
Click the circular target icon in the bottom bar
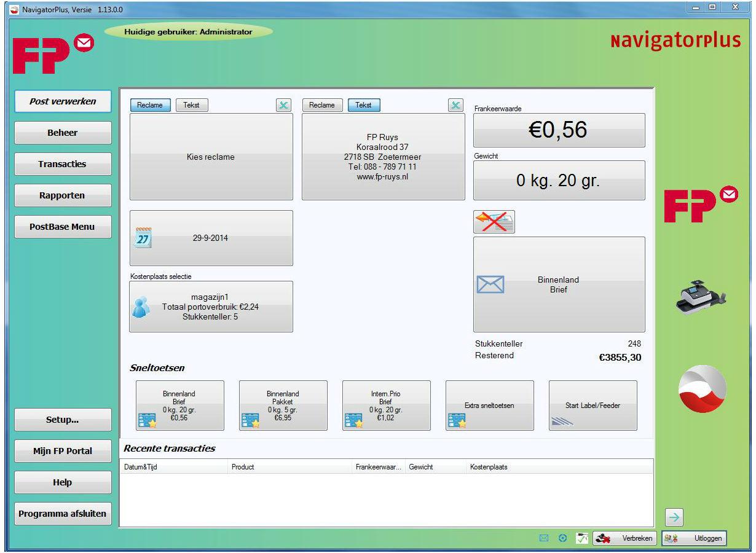click(x=562, y=538)
